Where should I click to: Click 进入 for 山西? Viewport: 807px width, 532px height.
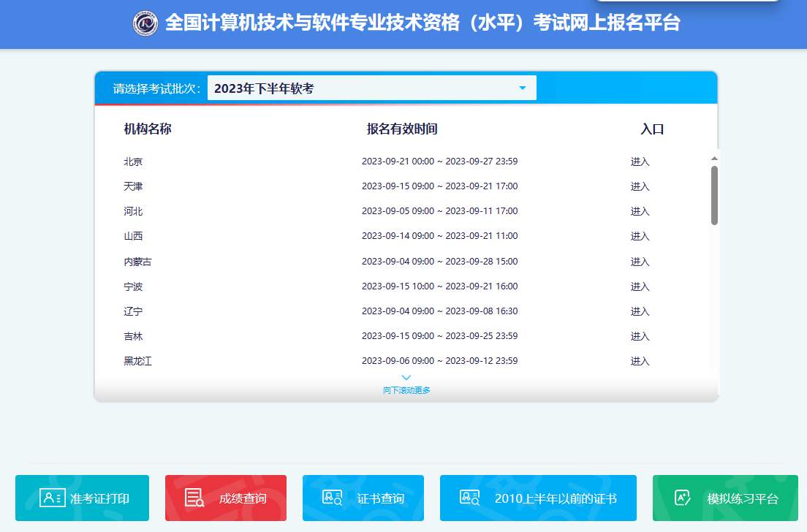(640, 236)
